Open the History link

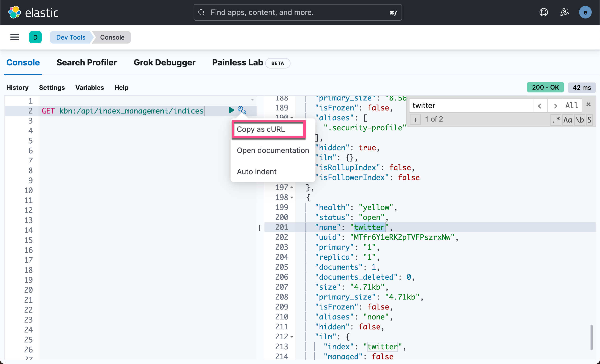(17, 87)
